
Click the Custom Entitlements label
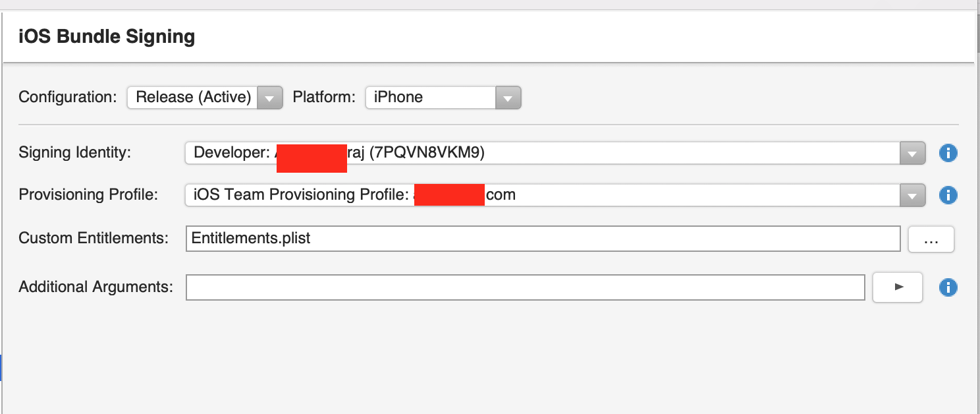point(94,238)
